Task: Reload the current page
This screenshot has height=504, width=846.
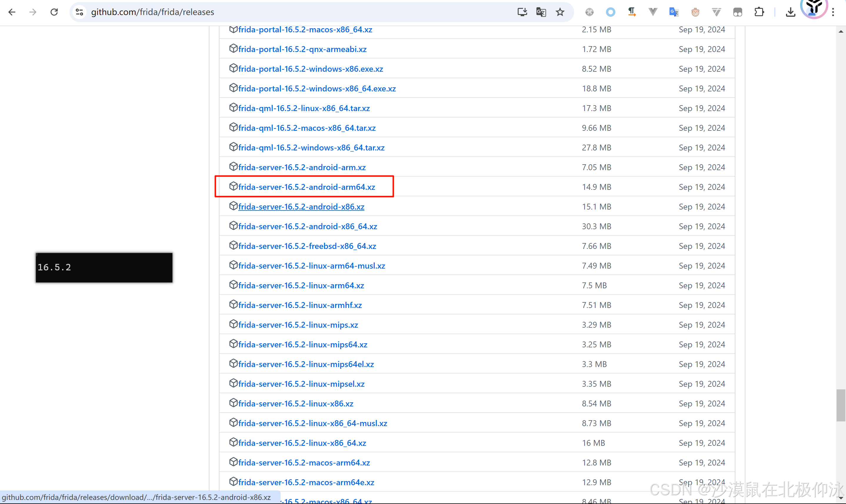Action: (54, 12)
